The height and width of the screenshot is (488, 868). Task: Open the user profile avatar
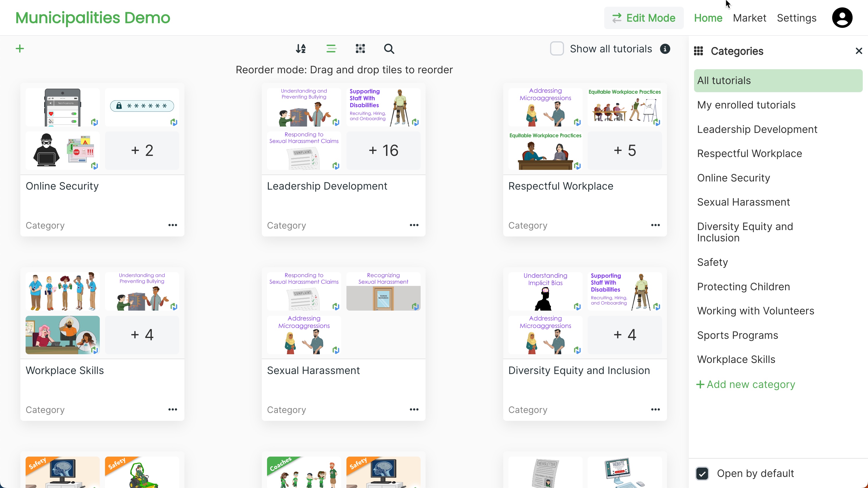842,17
